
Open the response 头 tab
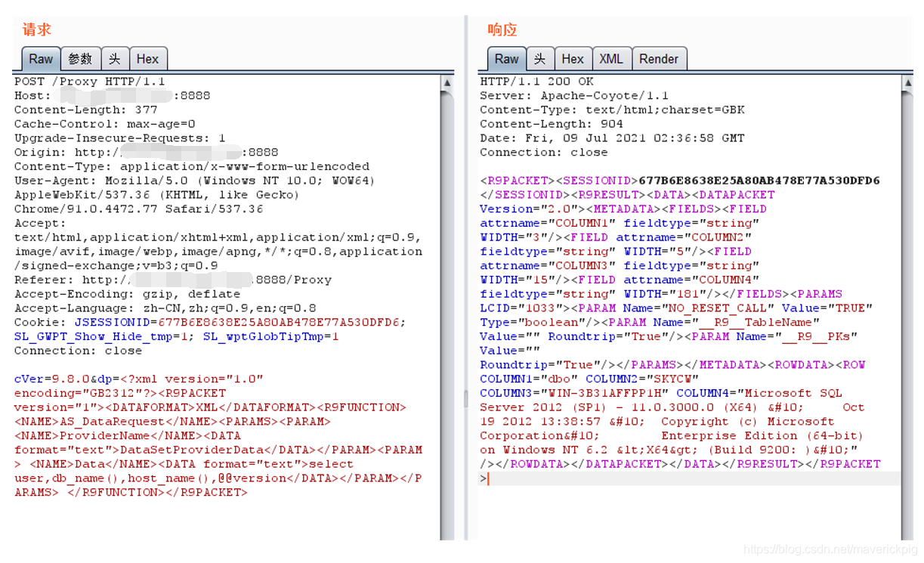pyautogui.click(x=539, y=59)
